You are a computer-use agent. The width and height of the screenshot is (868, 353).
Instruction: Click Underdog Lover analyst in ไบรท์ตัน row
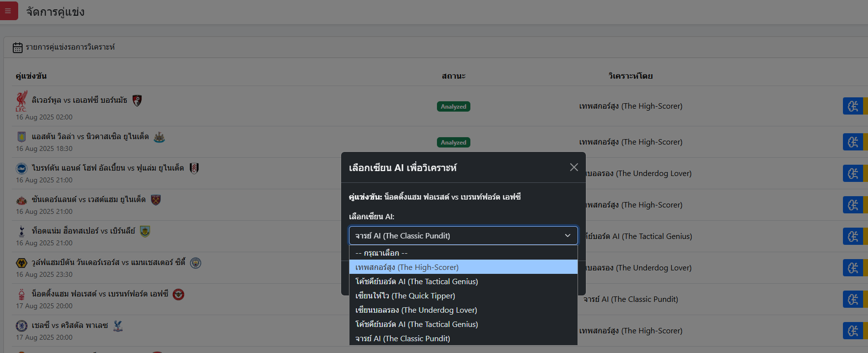click(x=638, y=174)
